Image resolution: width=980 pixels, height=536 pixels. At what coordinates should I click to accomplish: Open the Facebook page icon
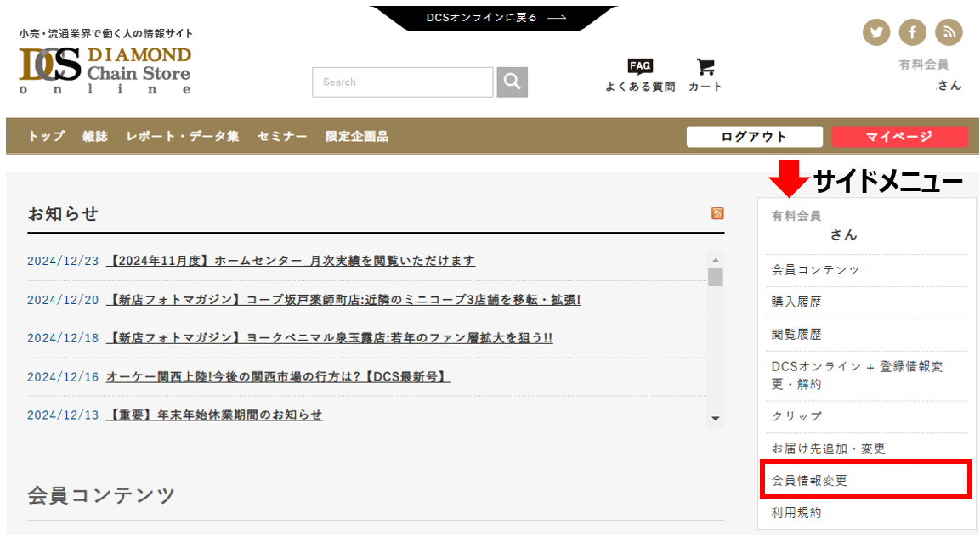pyautogui.click(x=913, y=32)
